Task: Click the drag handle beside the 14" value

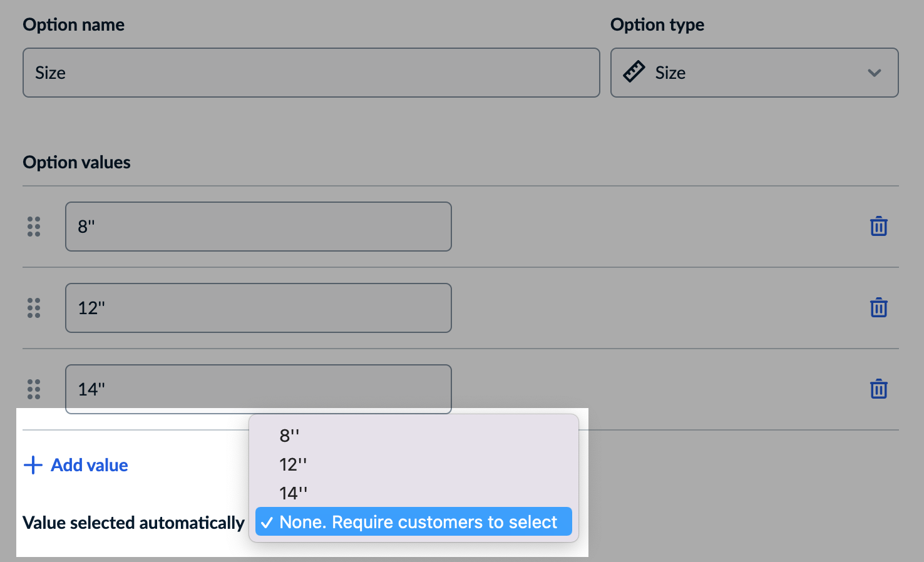Action: click(x=33, y=389)
